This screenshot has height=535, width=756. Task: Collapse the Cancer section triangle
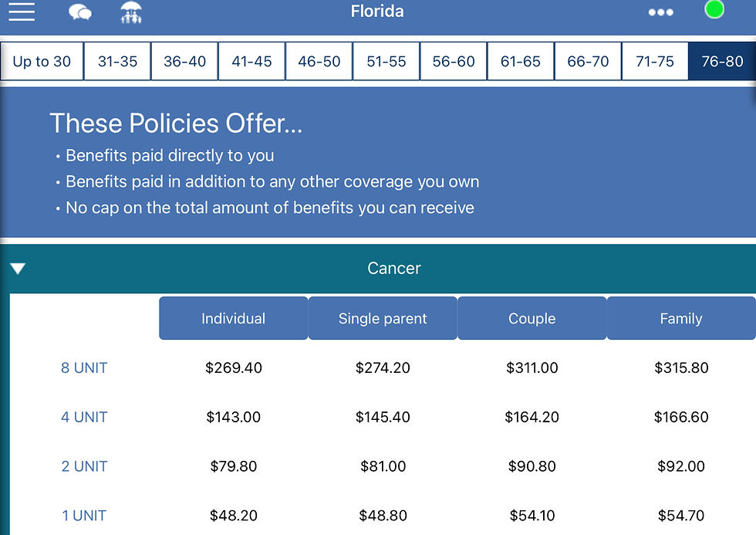[19, 269]
